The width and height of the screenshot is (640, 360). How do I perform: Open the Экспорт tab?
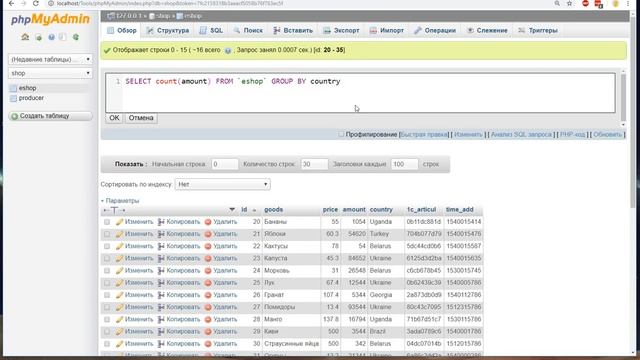coord(341,31)
